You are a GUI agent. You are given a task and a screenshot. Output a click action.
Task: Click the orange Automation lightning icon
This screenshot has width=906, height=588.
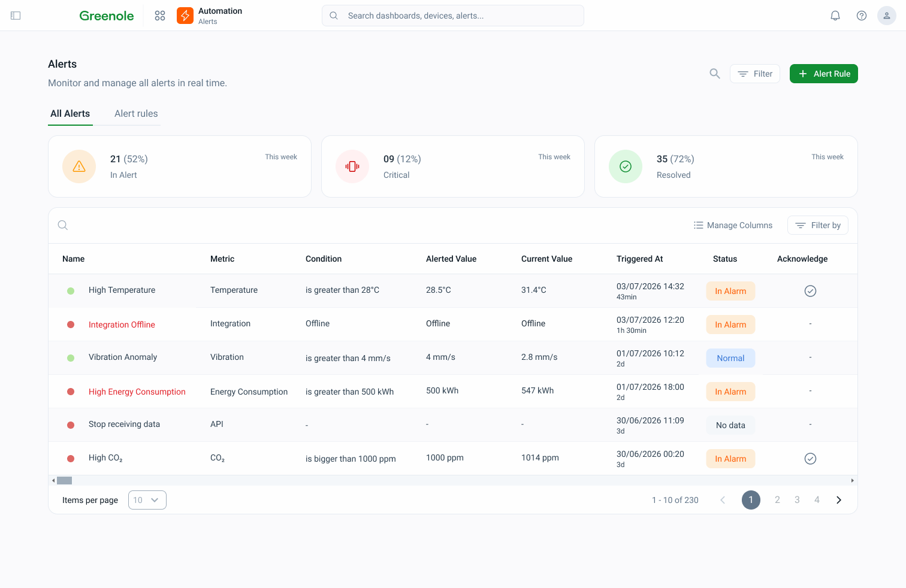(185, 16)
